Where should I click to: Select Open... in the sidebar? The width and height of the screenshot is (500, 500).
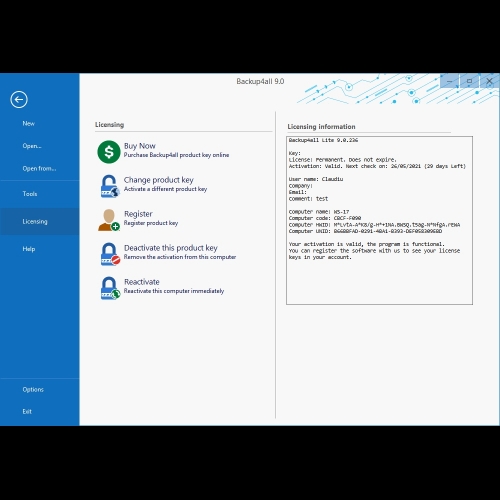click(32, 146)
